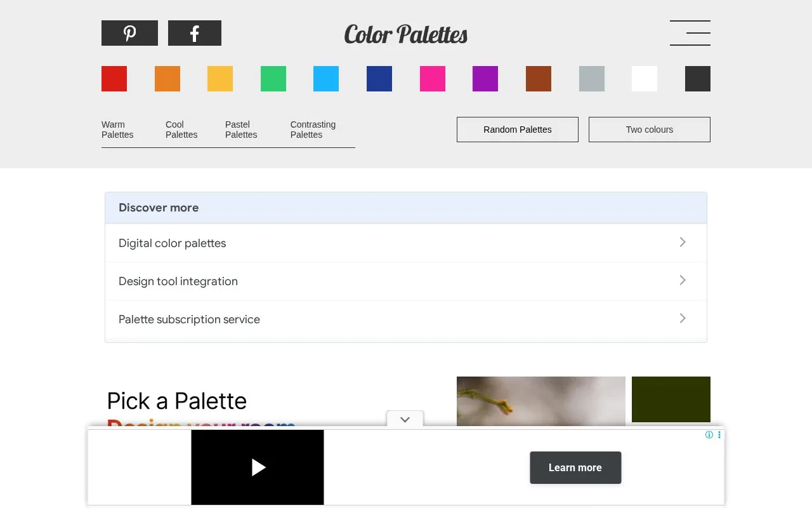812x508 pixels.
Task: Click the Color Palettes logo title
Action: pyautogui.click(x=406, y=34)
